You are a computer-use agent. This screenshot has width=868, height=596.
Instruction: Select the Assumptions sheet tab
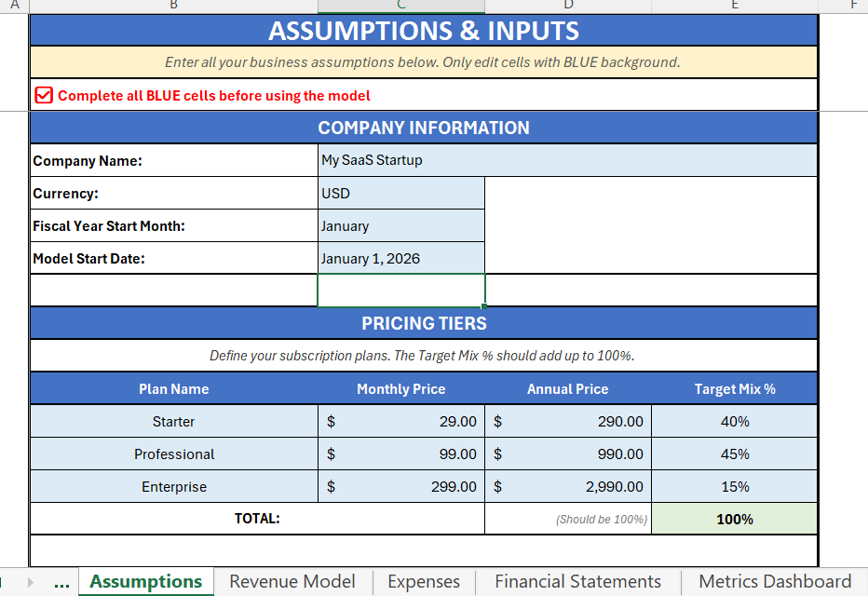point(146,582)
